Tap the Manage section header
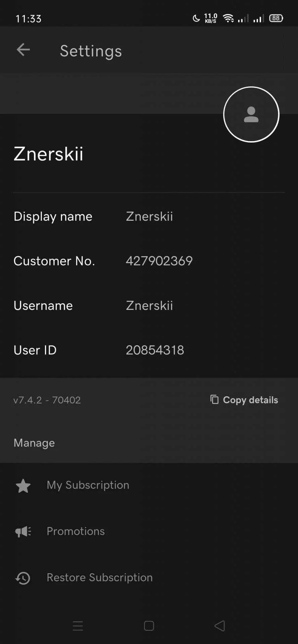The height and width of the screenshot is (644, 298). pos(34,443)
